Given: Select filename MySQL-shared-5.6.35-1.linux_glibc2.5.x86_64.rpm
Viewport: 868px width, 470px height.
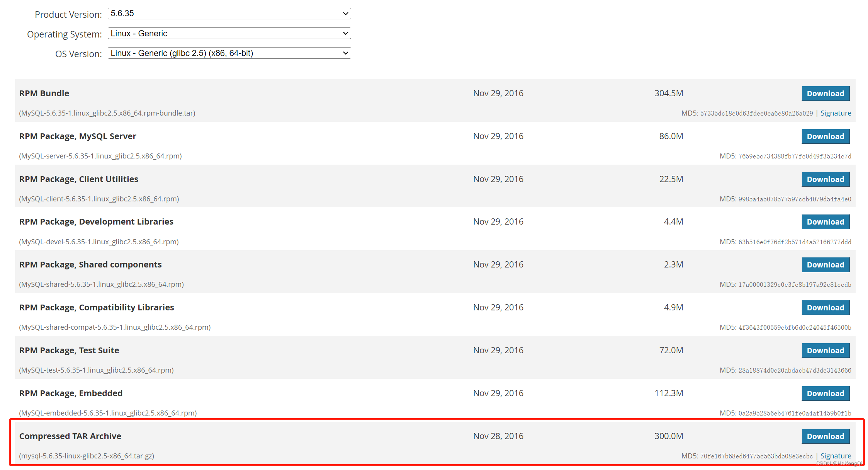Looking at the screenshot, I should click(101, 284).
